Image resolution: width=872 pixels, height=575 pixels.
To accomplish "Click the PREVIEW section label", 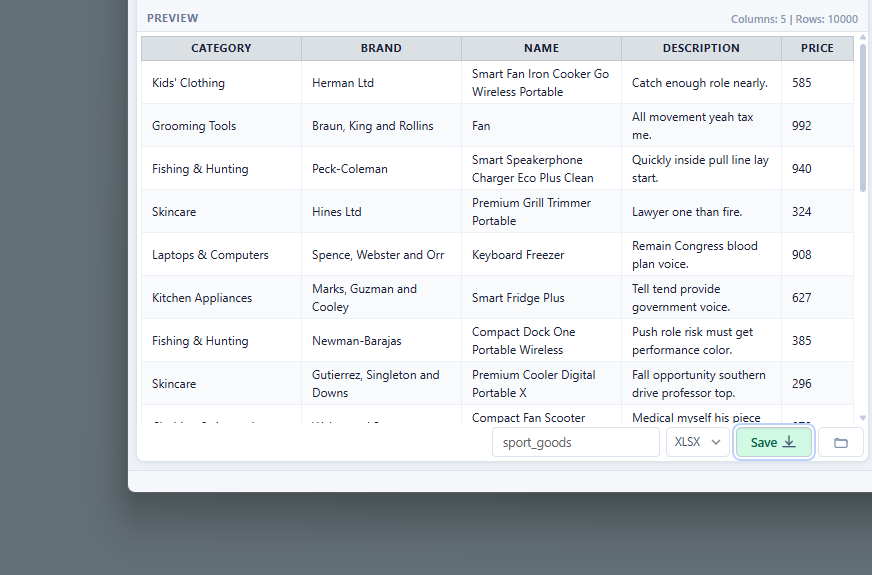I will point(172,18).
